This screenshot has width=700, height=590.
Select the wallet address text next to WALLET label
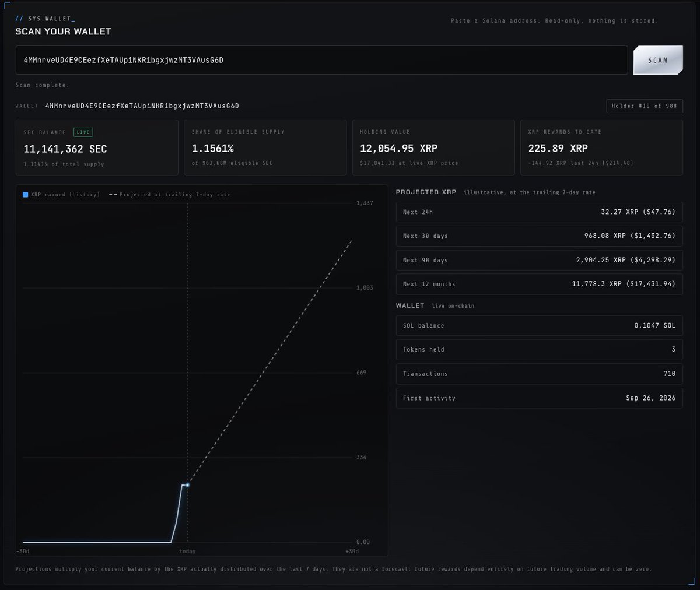tap(142, 106)
